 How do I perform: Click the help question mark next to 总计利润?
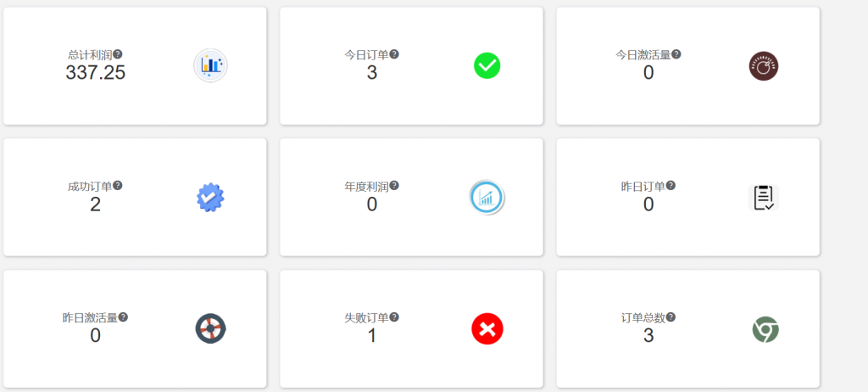(x=118, y=54)
